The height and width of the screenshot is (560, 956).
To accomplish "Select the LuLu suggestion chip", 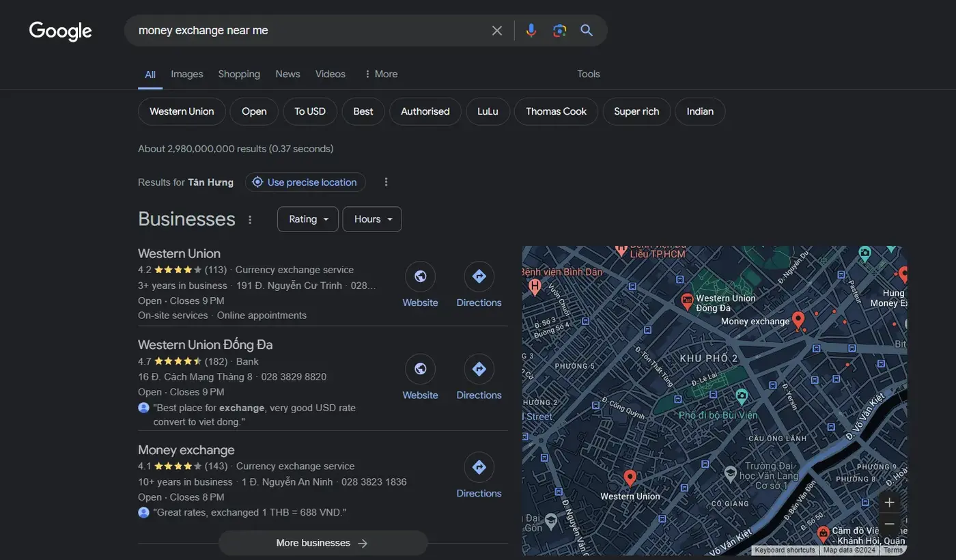I will pos(488,111).
